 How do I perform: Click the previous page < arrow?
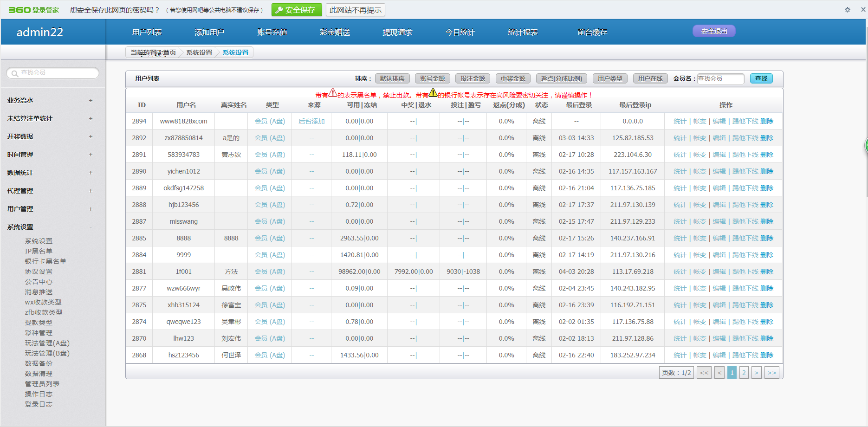click(719, 373)
